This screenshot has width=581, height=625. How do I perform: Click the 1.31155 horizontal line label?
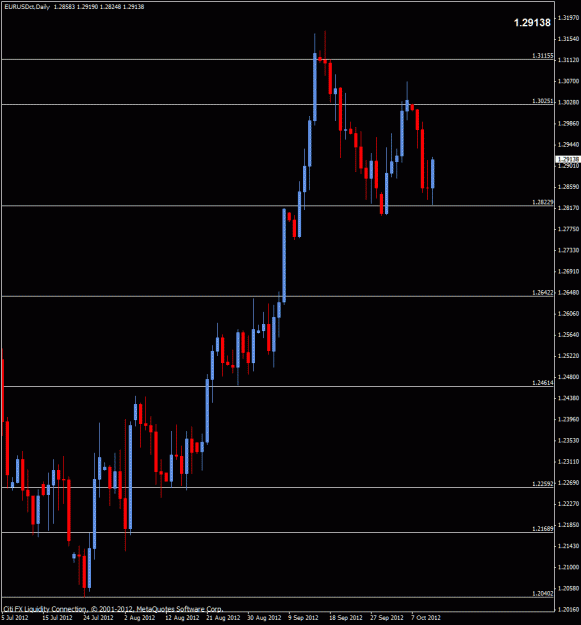543,56
